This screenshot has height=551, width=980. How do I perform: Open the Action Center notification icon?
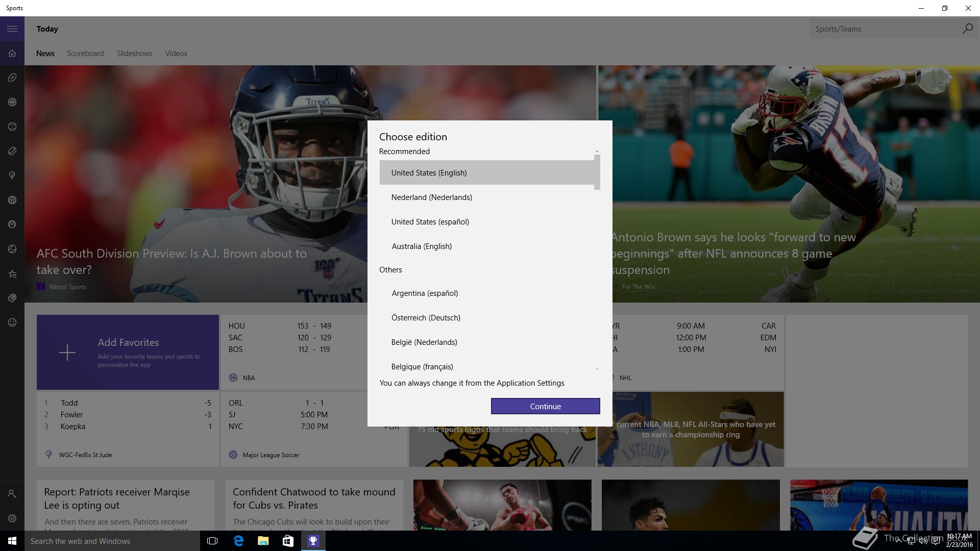(x=936, y=541)
